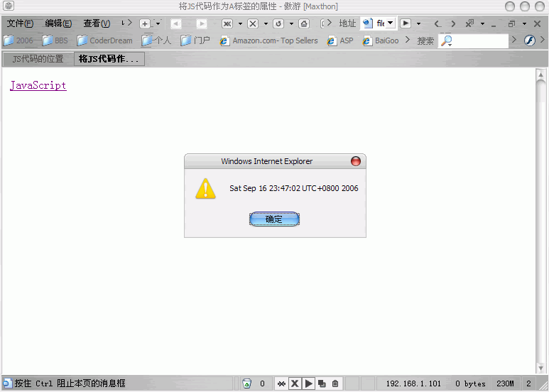The image size is (549, 392).
Task: Click the Stop loading X icon
Action: coord(253,24)
